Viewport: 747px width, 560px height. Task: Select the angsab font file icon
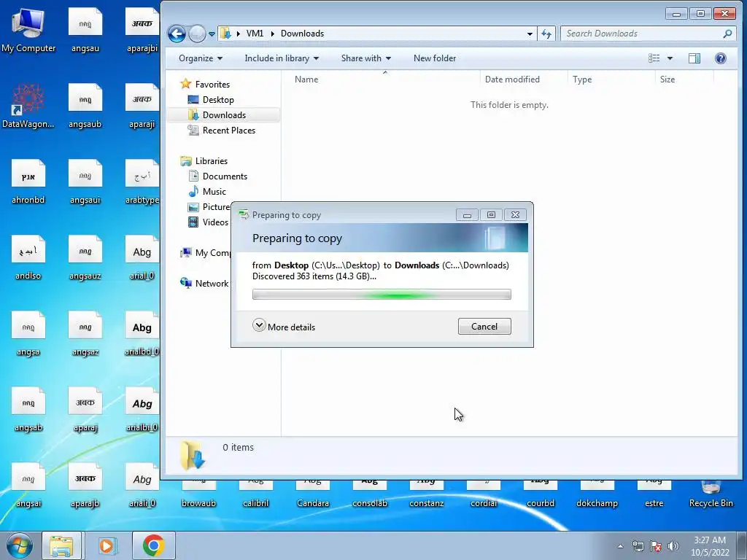click(x=28, y=410)
